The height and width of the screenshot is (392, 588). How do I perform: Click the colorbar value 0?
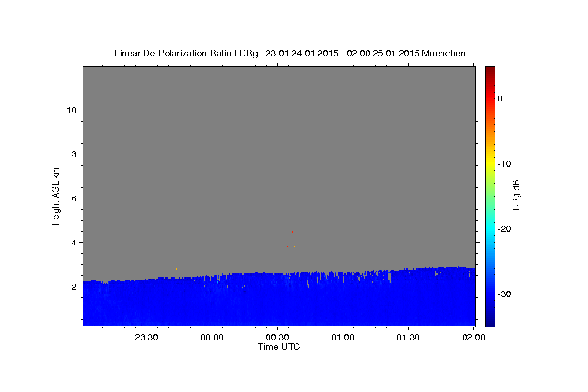pyautogui.click(x=500, y=98)
